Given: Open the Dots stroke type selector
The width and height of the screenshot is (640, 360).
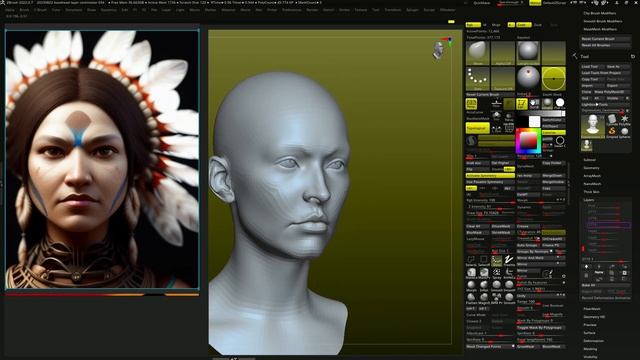Looking at the screenshot, I should point(478,78).
